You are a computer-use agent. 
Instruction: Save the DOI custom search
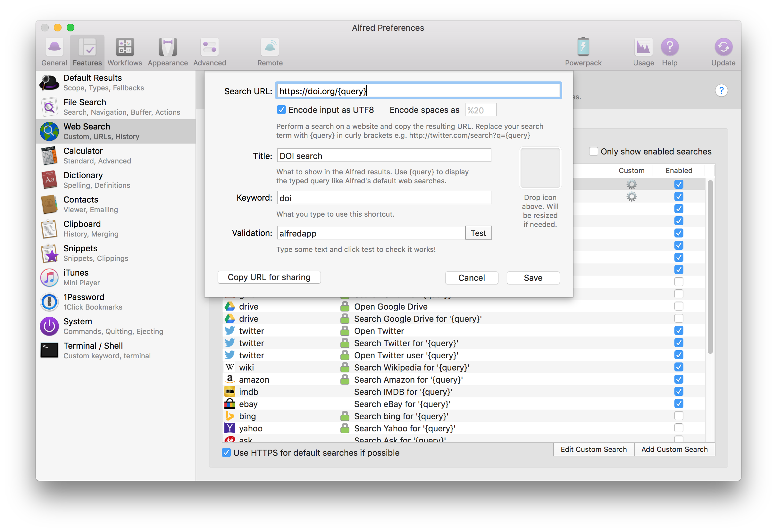pos(533,278)
